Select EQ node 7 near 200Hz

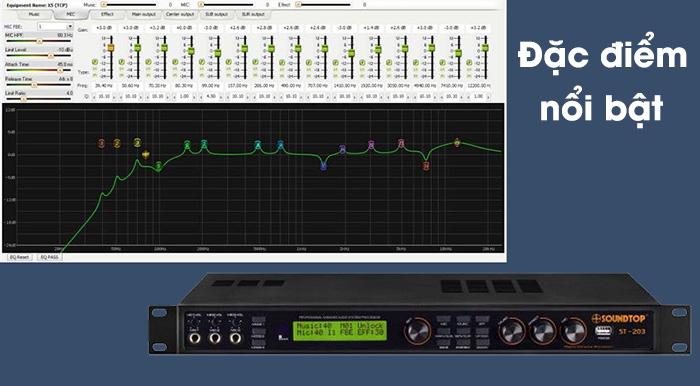[x=204, y=144]
